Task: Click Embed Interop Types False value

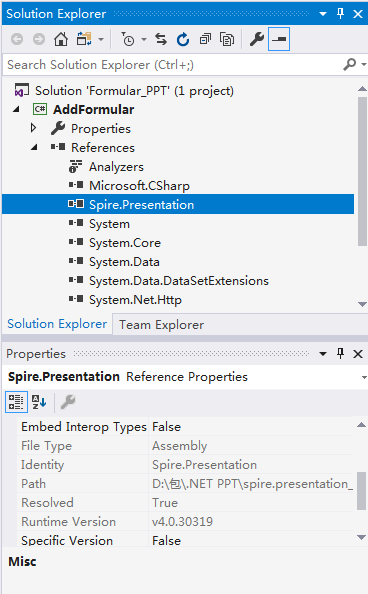Action: 251,427
